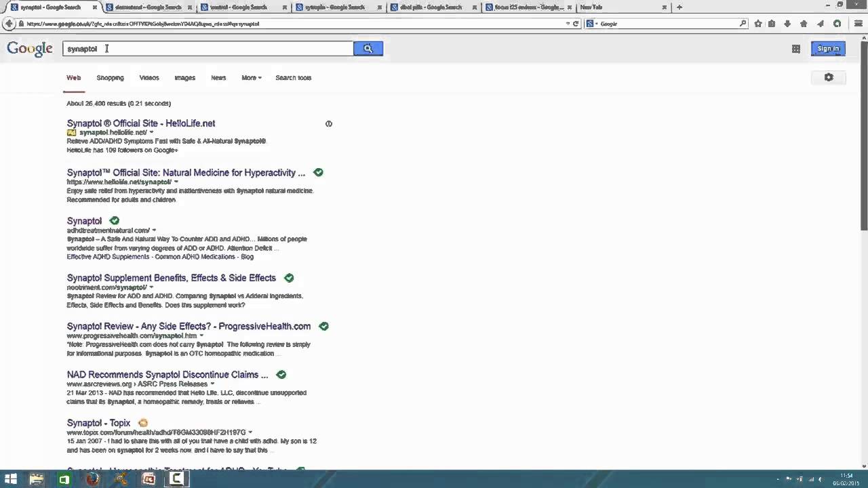Reload the page with the refresh icon

point(576,24)
